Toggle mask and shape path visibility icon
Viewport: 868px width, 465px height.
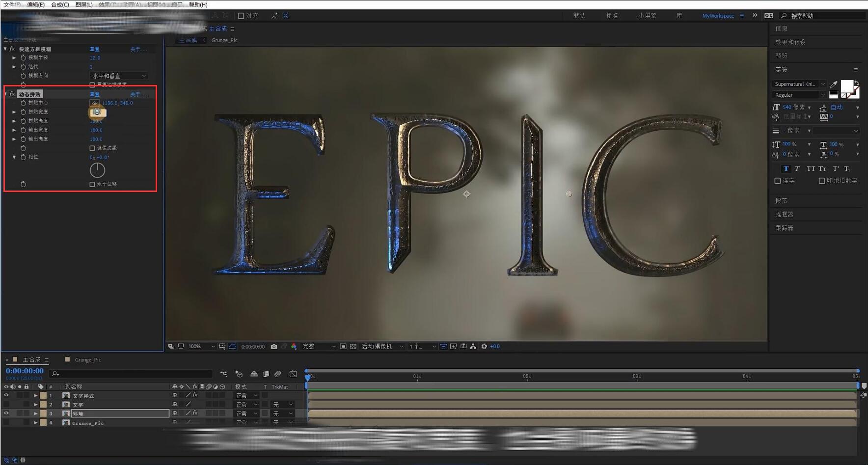[232, 347]
